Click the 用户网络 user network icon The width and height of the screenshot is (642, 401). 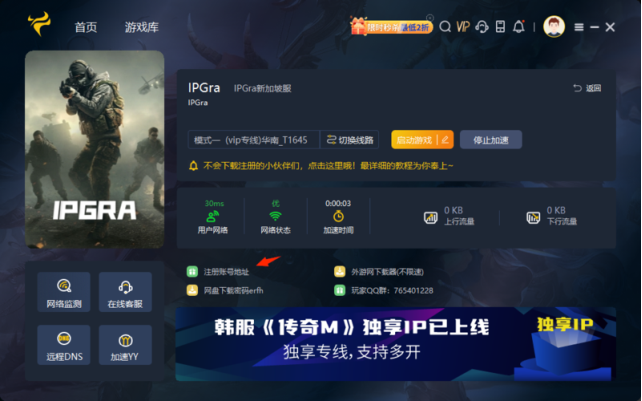(x=212, y=216)
